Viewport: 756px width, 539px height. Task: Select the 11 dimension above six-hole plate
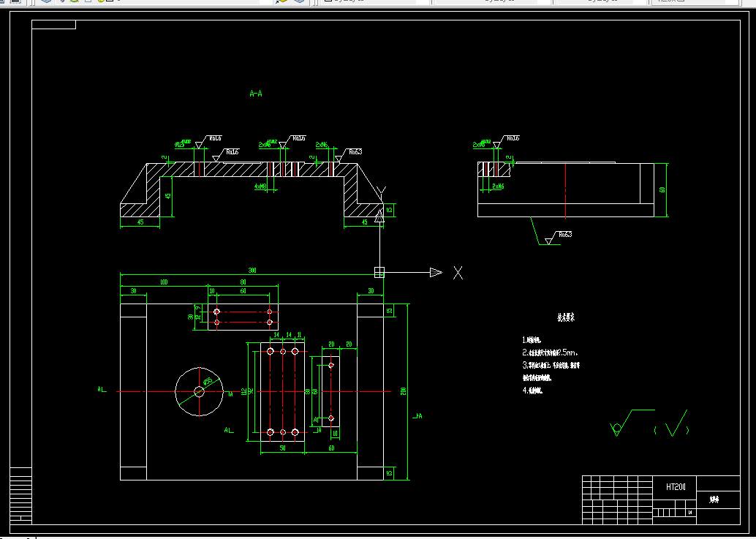(299, 334)
